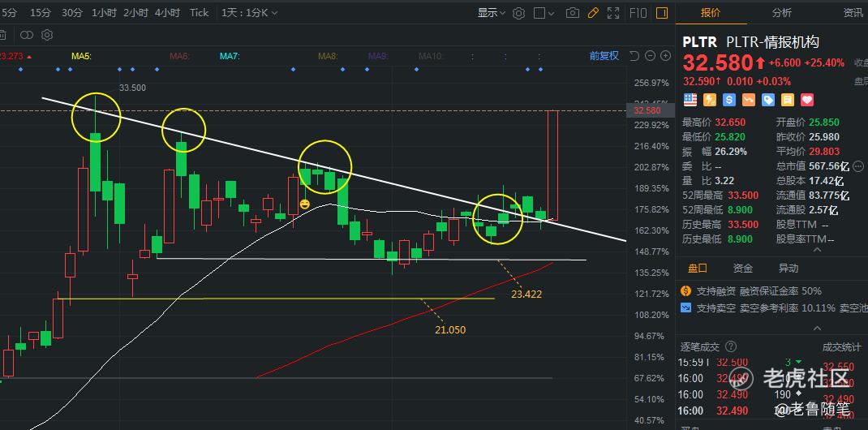Screen dimensions: 868x430
Task: Click the 23.422 price annotation label
Action: [526, 295]
